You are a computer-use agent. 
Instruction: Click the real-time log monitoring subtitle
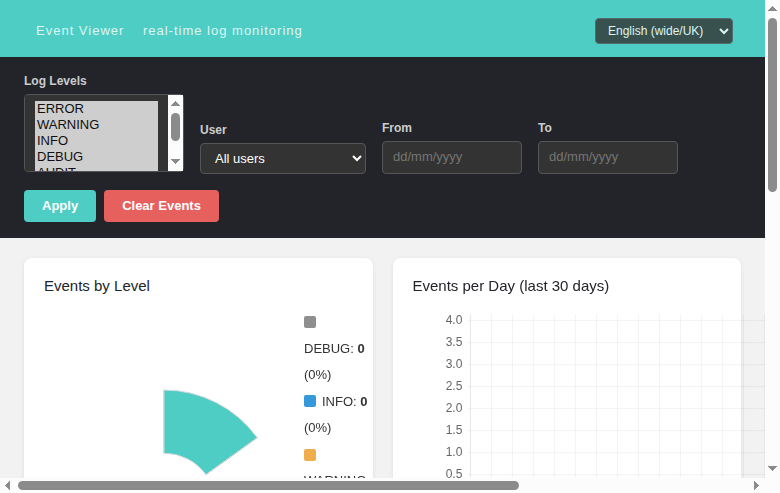222,31
